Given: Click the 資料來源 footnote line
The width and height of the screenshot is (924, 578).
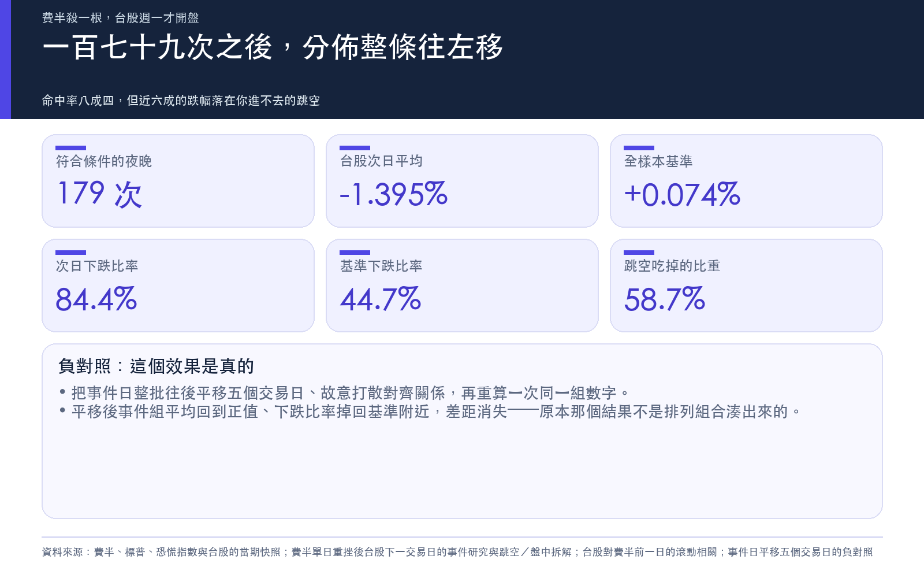Looking at the screenshot, I should pos(457,552).
